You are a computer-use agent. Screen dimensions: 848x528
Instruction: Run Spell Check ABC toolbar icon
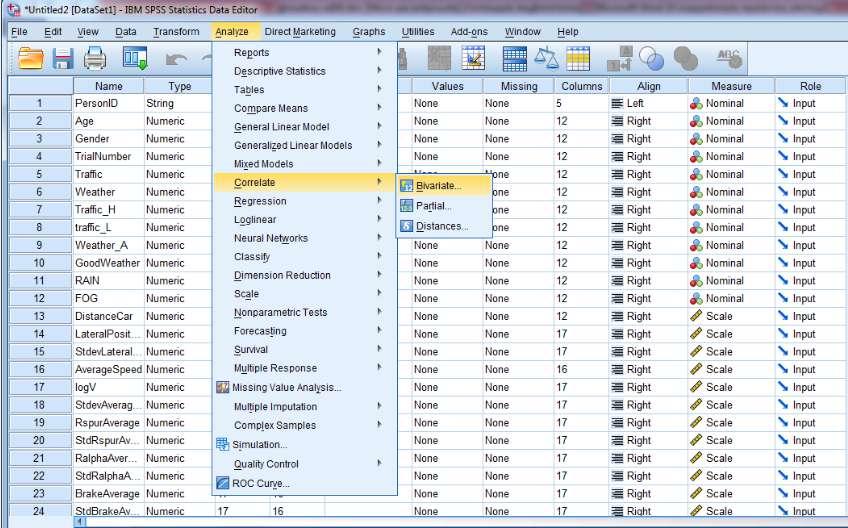729,58
